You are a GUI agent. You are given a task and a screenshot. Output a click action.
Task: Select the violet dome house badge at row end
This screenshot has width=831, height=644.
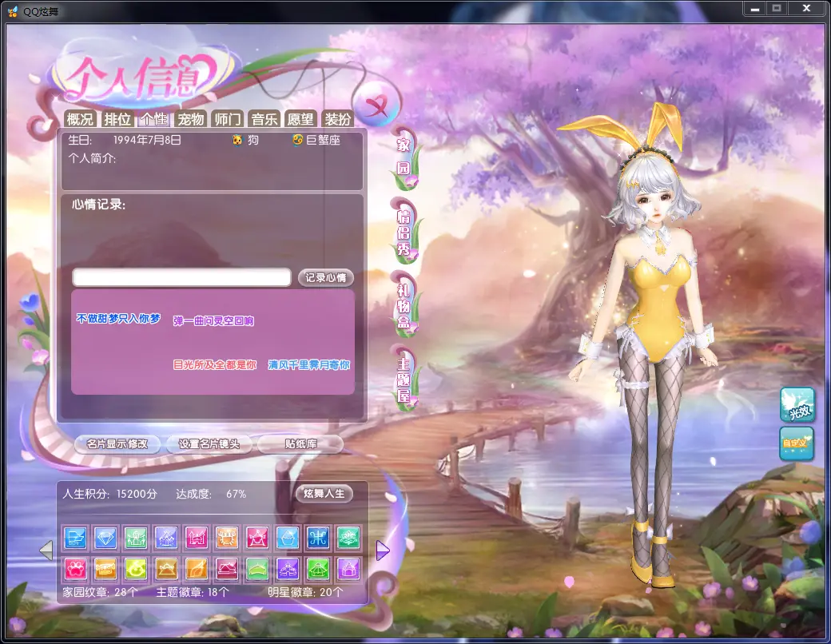[x=348, y=569]
